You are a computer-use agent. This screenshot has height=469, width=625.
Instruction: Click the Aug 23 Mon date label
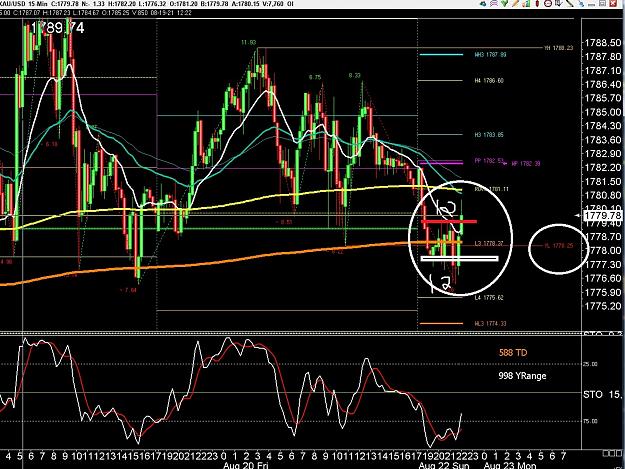click(509, 465)
